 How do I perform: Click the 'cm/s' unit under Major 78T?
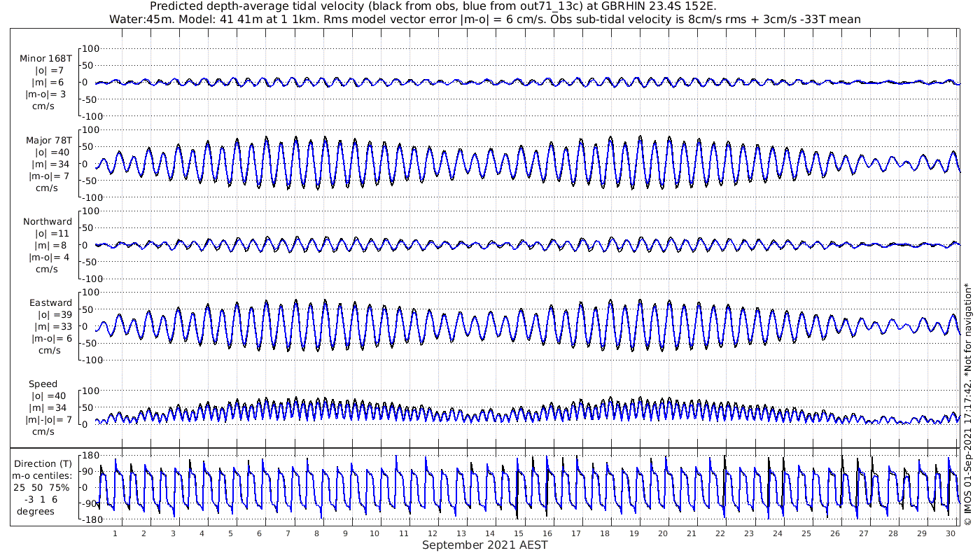click(x=47, y=188)
